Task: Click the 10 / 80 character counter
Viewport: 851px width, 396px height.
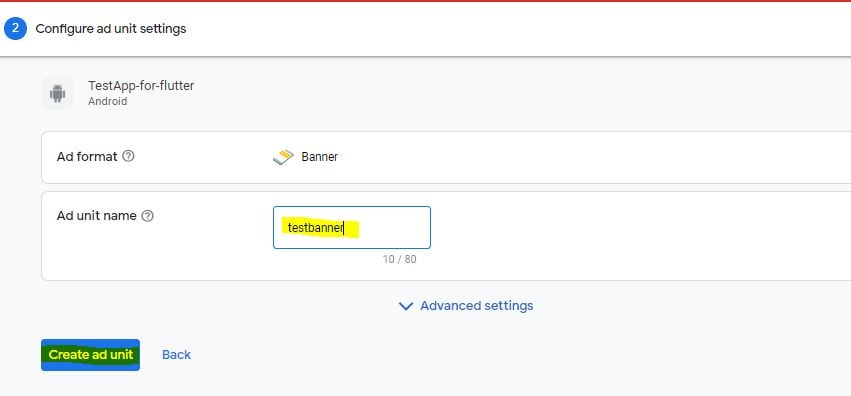Action: (399, 259)
